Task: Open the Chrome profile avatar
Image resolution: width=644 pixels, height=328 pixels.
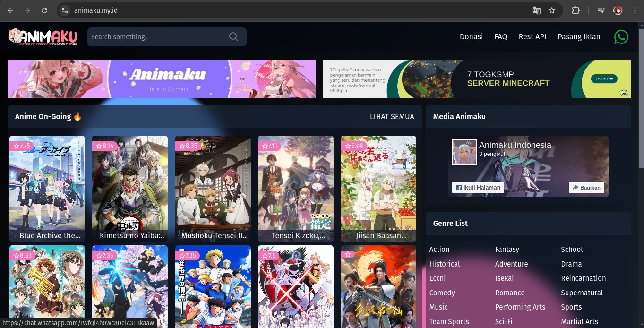Action: (618, 10)
